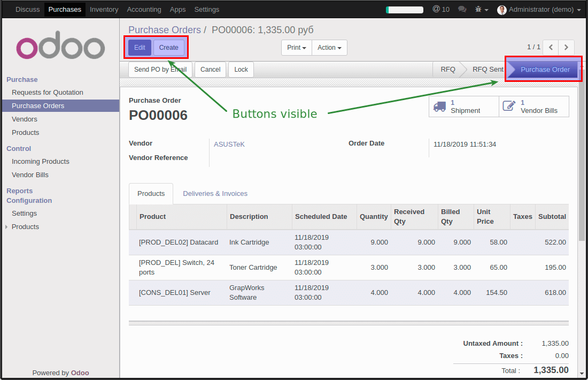
Task: Switch to Deliveries & Invoices tab
Action: 215,194
